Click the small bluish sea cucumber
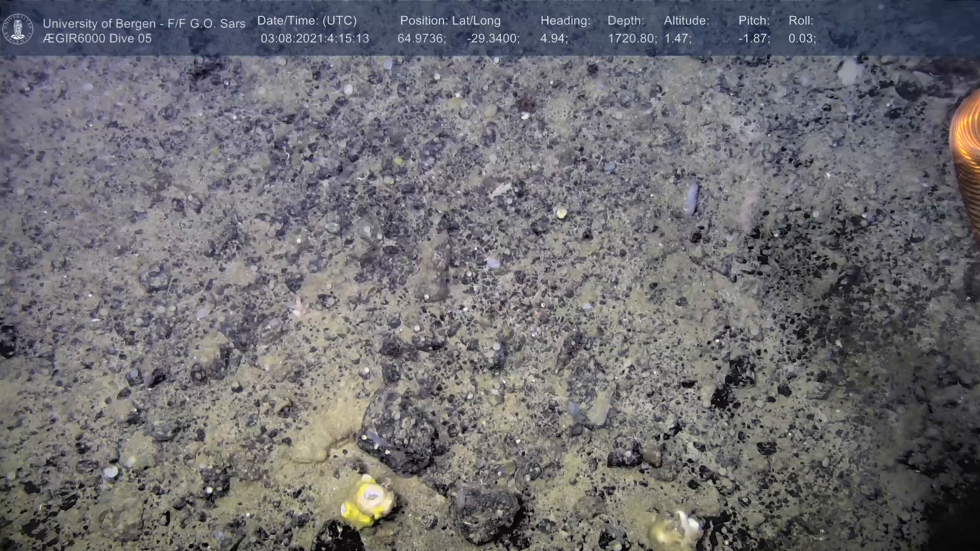The width and height of the screenshot is (980, 551). 691,198
